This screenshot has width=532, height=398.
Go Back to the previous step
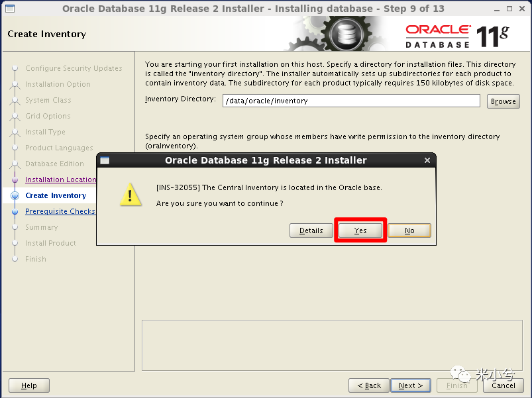(x=369, y=385)
